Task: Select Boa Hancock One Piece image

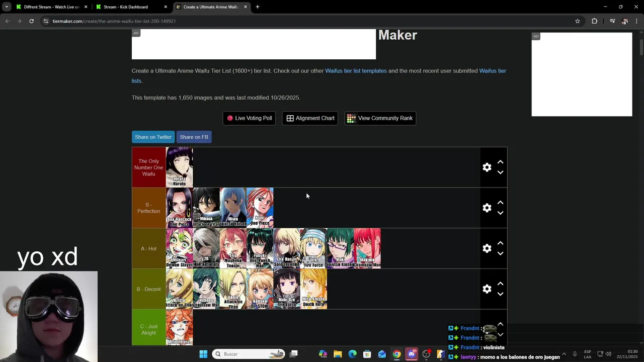Action: point(179,208)
